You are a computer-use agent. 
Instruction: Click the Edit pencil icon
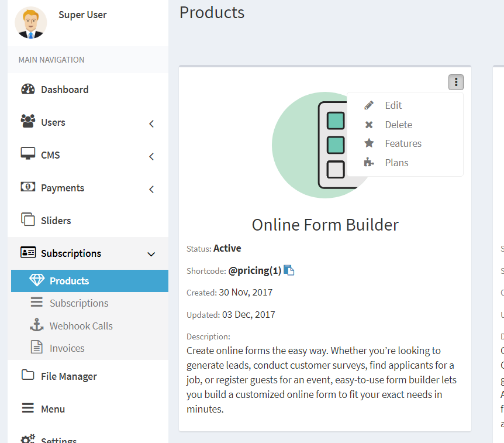coord(369,105)
